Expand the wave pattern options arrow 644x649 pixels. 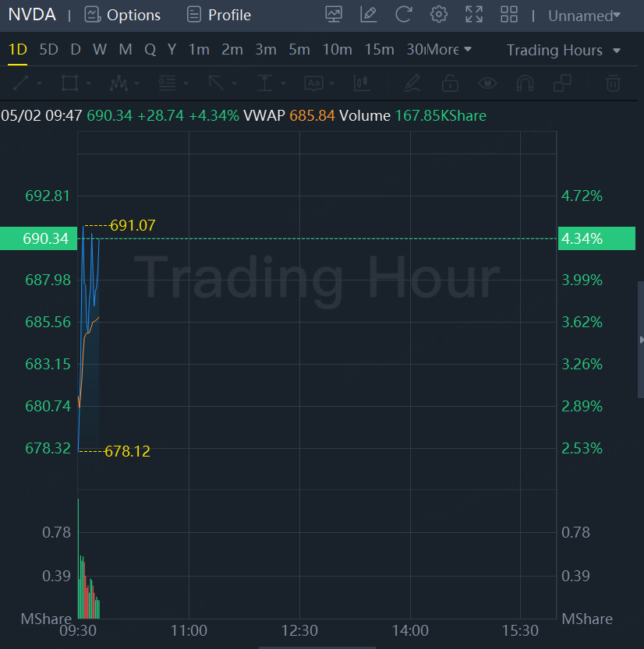[136, 83]
